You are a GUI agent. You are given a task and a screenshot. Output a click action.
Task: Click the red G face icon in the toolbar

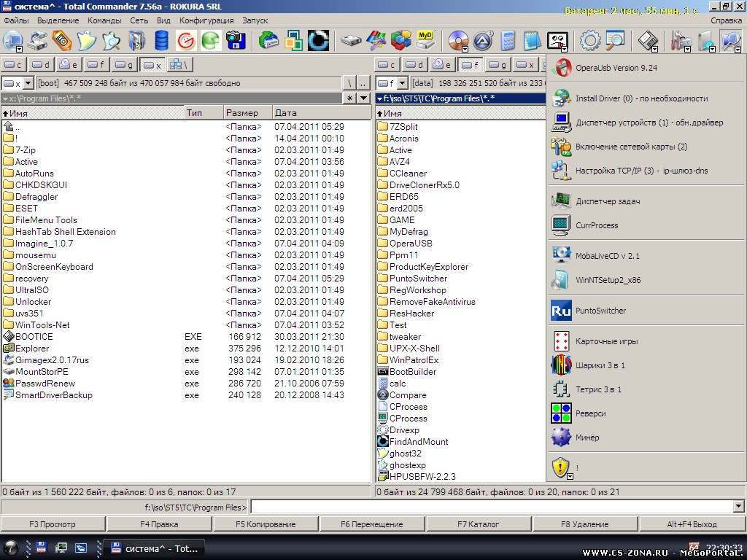(186, 41)
